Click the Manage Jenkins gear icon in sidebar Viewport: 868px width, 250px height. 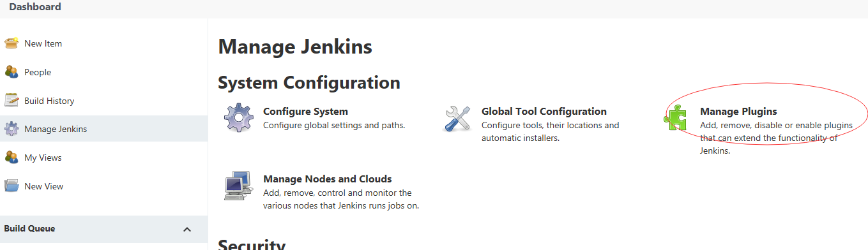11,129
